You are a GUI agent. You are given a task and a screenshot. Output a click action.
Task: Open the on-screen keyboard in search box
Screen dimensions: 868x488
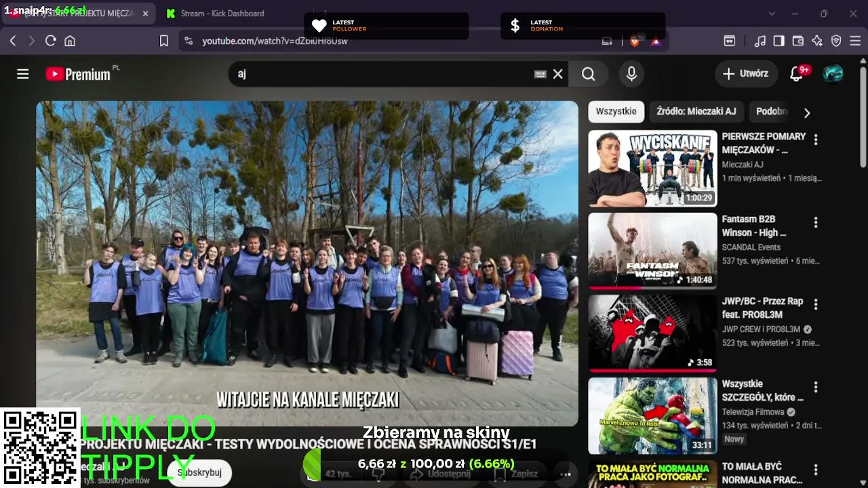[x=540, y=74]
